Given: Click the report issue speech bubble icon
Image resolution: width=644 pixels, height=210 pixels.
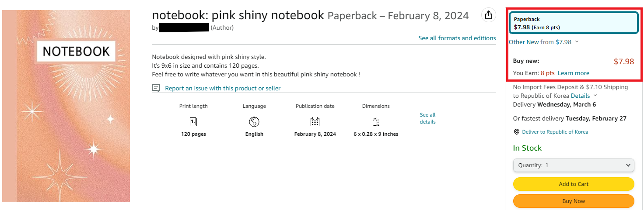Looking at the screenshot, I should click(x=156, y=88).
